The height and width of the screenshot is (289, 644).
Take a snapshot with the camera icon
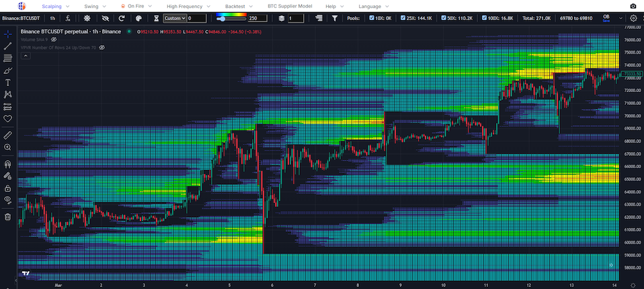633,6
